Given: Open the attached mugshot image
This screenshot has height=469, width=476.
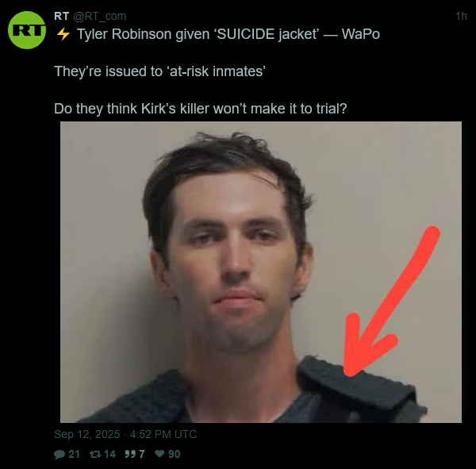Looking at the screenshot, I should point(261,272).
